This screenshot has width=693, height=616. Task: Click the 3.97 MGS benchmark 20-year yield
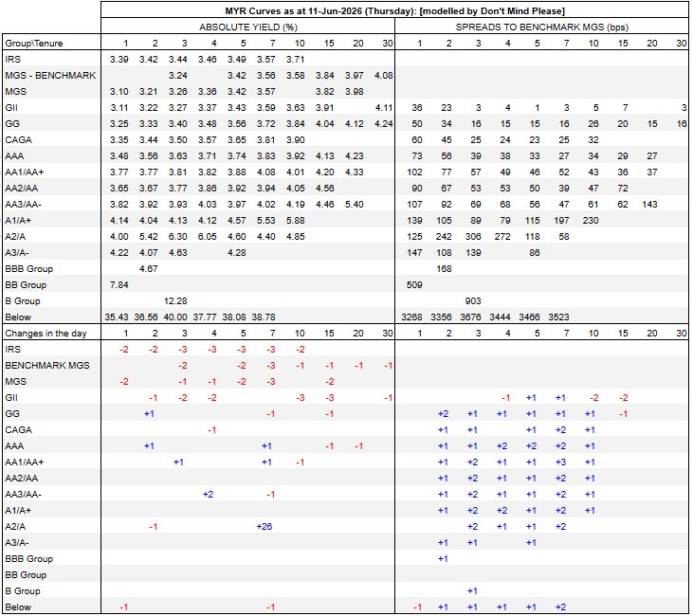coord(354,76)
